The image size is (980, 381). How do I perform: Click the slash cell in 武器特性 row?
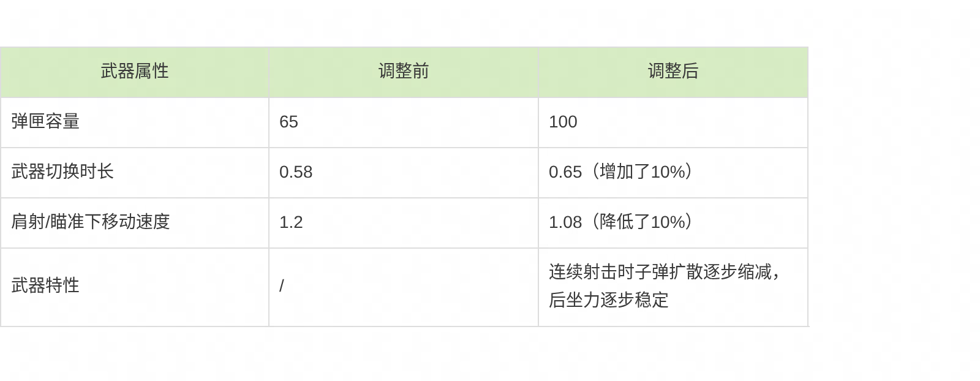[x=282, y=286]
